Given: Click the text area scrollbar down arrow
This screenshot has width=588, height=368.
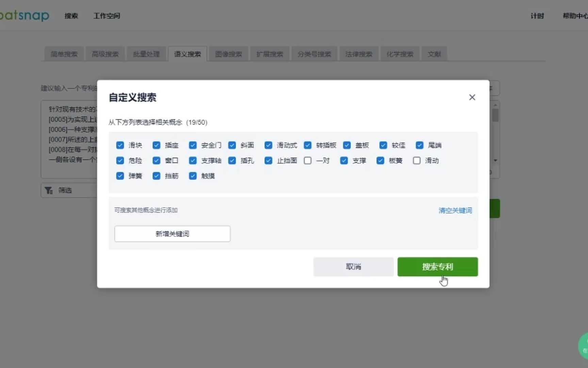Looking at the screenshot, I should [495, 160].
